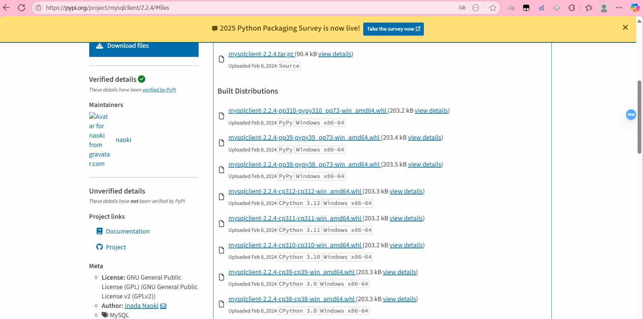The image size is (644, 319).
Task: Click the blue 68M floating badge
Action: [631, 115]
